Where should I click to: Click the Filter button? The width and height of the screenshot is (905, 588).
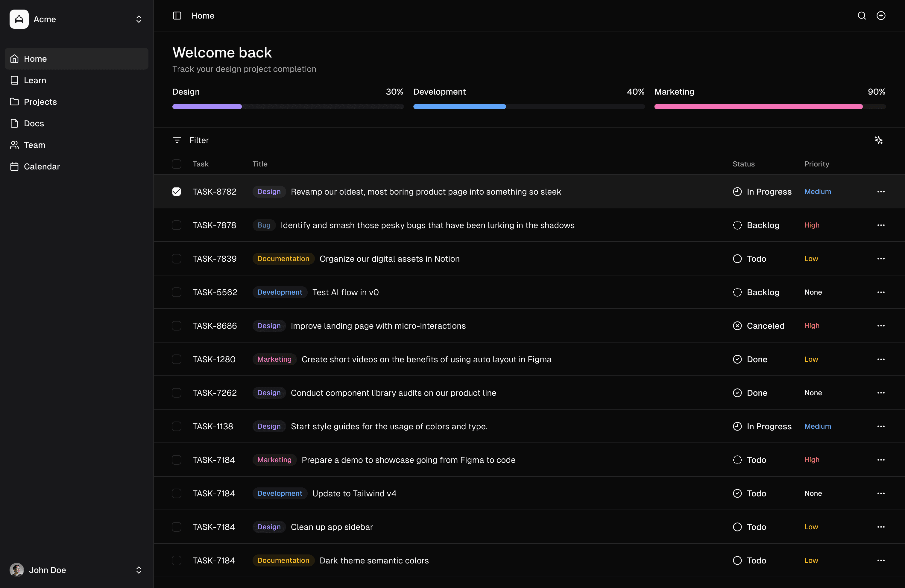198,140
